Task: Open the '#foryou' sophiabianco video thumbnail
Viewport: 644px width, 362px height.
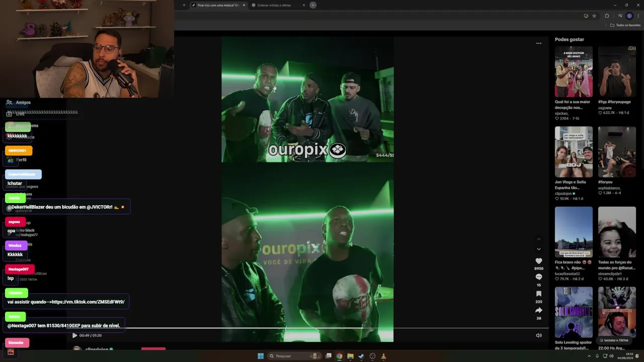Action: pos(617,152)
